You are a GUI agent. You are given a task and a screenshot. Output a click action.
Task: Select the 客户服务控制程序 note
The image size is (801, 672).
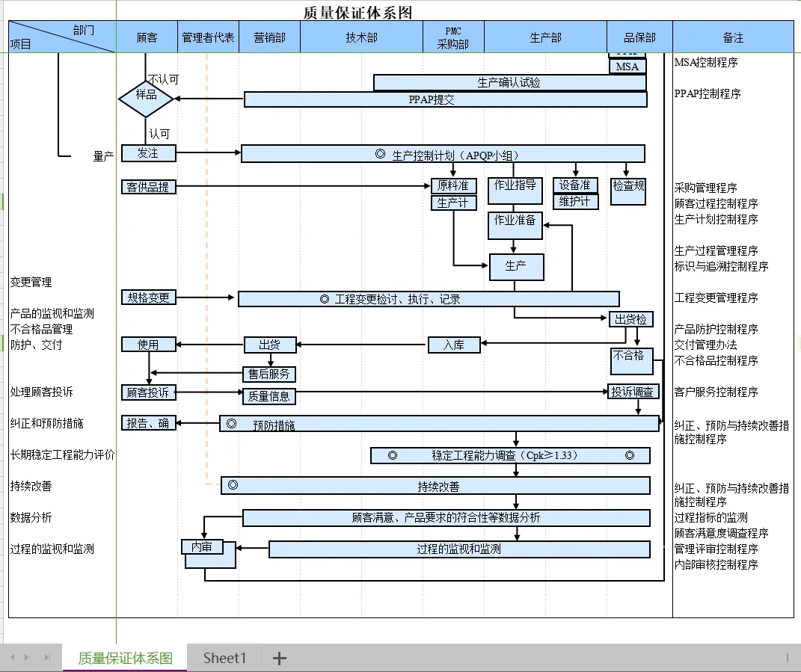(x=716, y=392)
